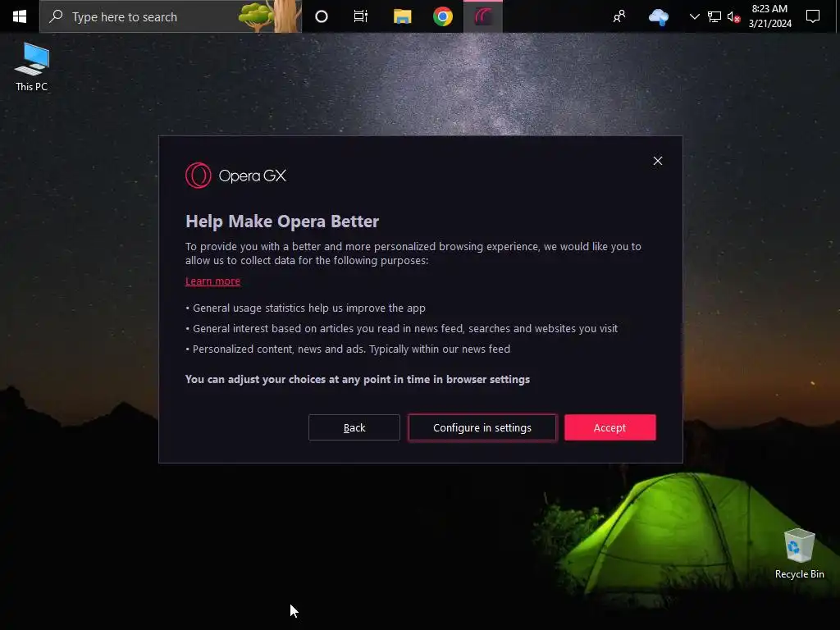
Task: Open Cortana from the taskbar
Action: point(322,16)
